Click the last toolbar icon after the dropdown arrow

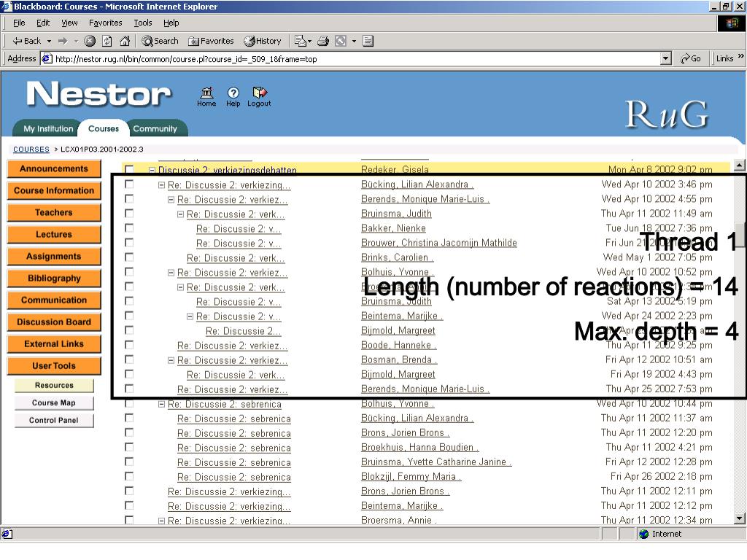368,41
